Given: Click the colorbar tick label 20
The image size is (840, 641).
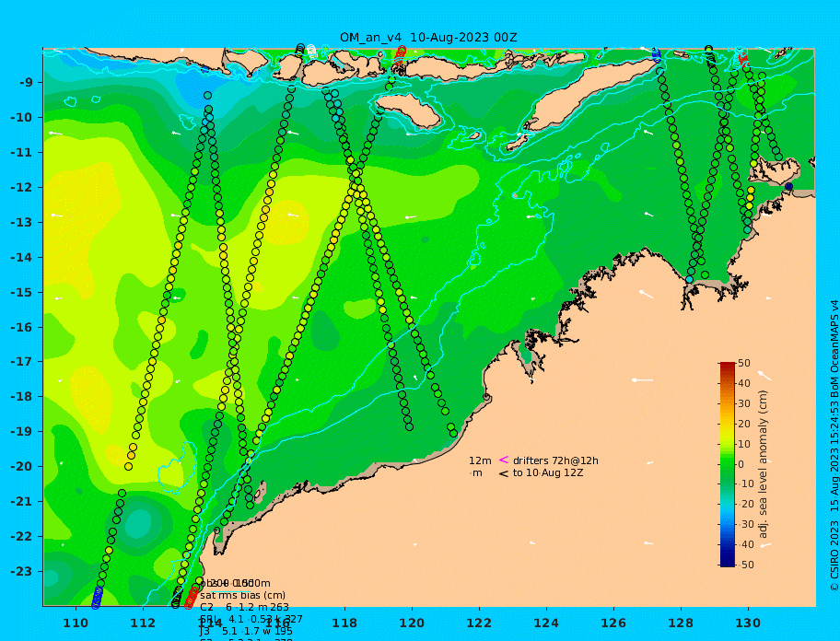Looking at the screenshot, I should click(744, 425).
